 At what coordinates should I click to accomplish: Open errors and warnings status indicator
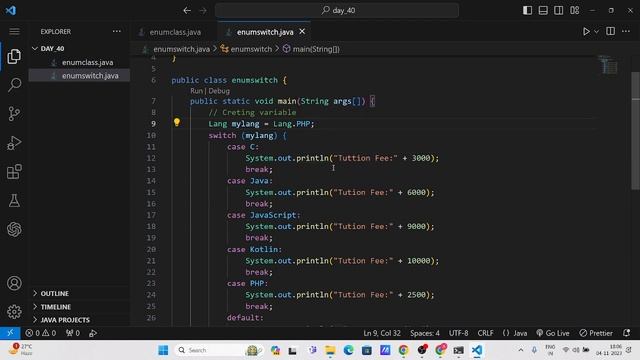pos(41,333)
